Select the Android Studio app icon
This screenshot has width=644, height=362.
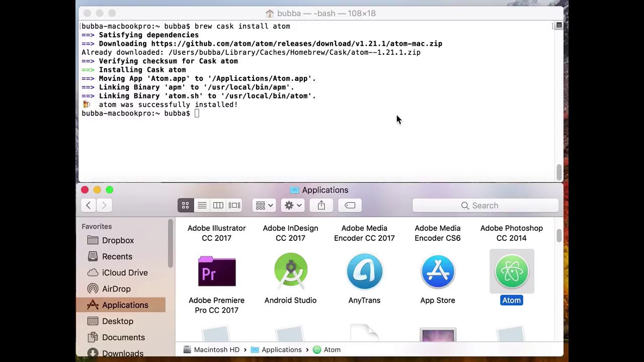(290, 270)
